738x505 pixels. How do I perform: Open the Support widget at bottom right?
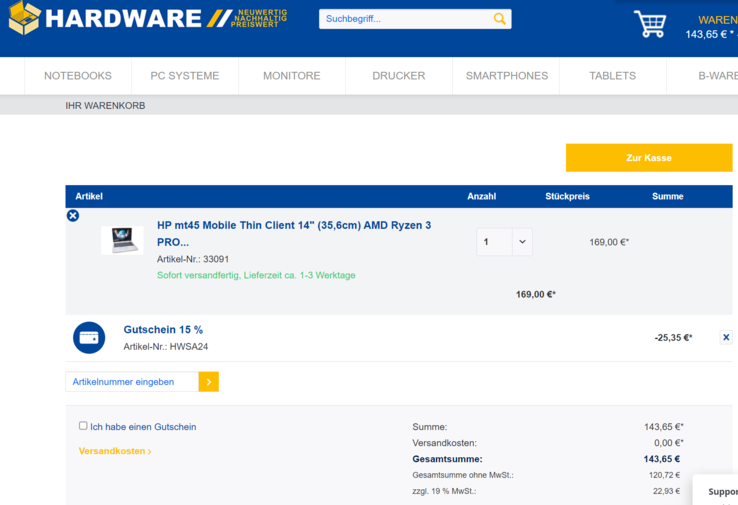(716, 490)
